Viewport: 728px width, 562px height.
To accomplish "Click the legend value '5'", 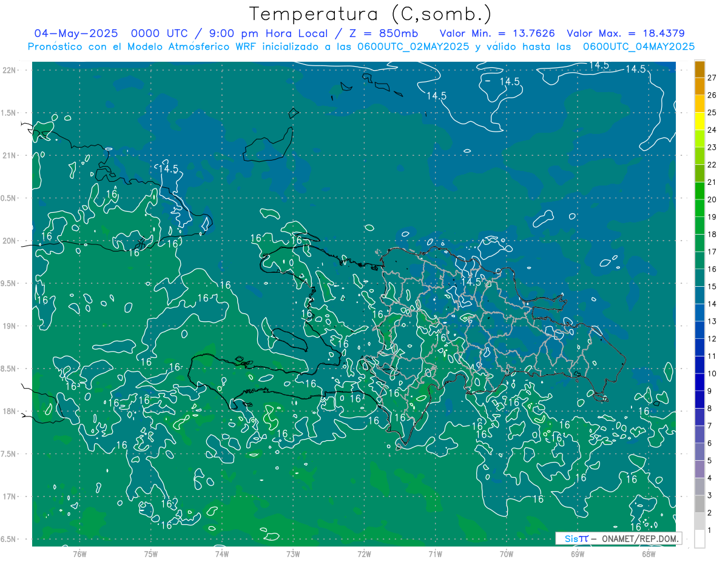I will coord(710,461).
